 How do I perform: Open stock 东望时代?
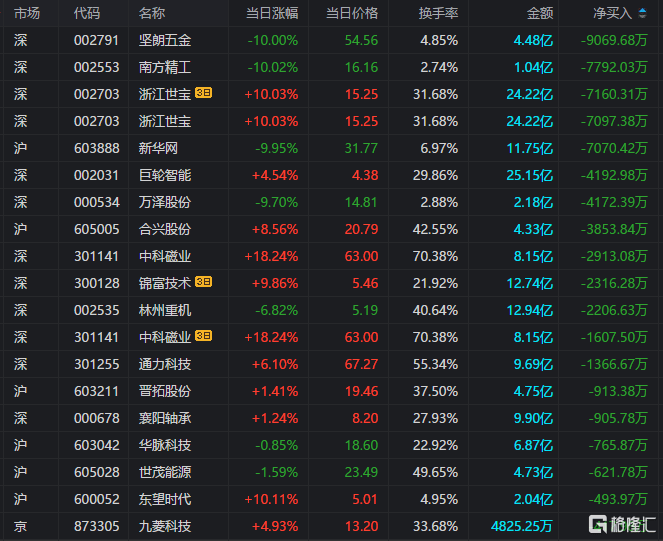(165, 500)
